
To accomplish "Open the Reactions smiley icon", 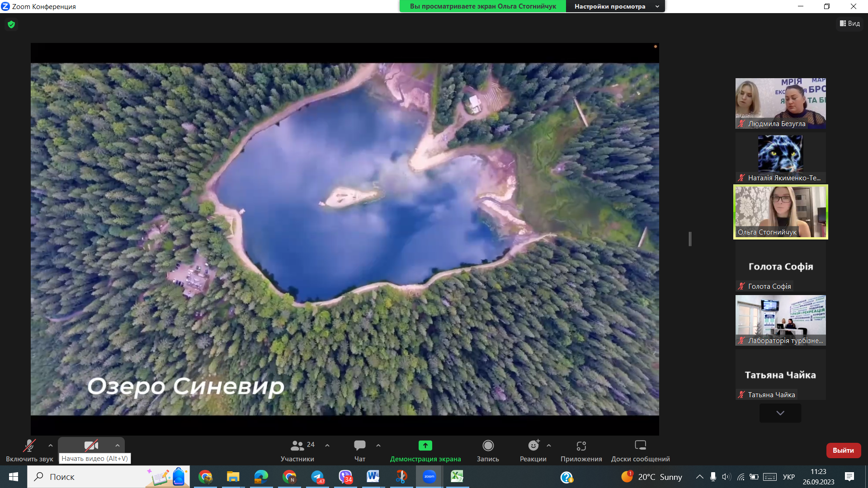I will pyautogui.click(x=533, y=446).
